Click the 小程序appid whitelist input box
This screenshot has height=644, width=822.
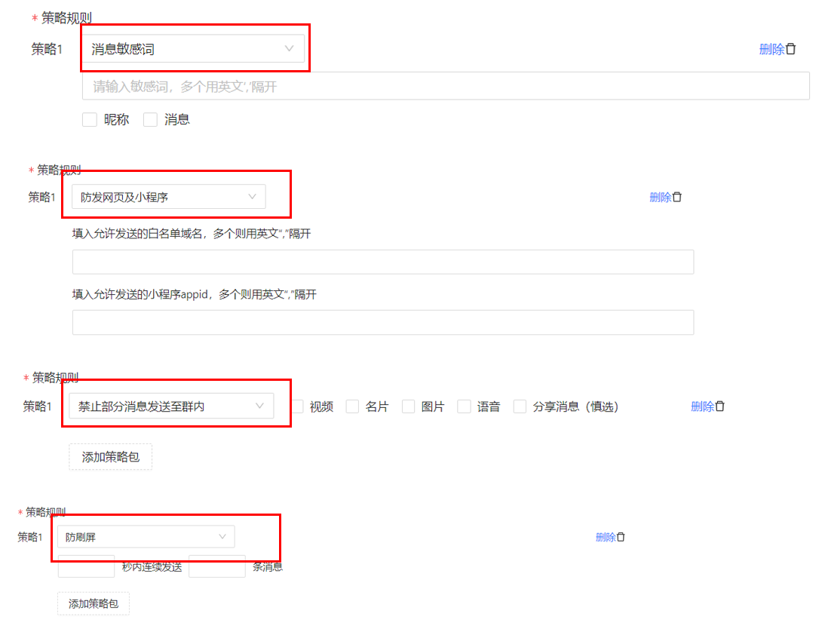tap(382, 322)
